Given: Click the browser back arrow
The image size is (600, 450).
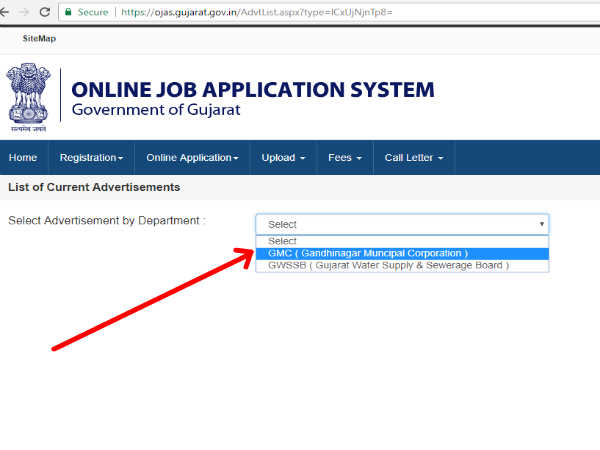Looking at the screenshot, I should (4, 12).
